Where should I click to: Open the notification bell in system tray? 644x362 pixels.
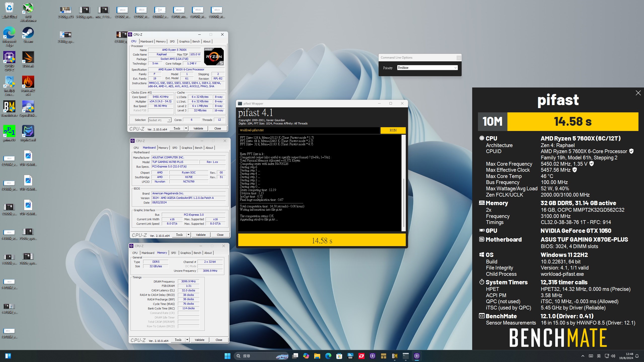tap(637, 356)
